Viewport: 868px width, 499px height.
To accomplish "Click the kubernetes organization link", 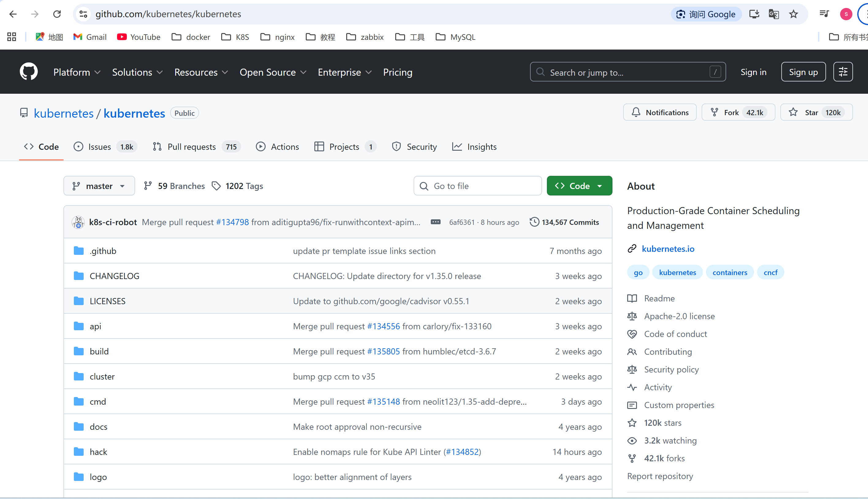I will [x=63, y=113].
